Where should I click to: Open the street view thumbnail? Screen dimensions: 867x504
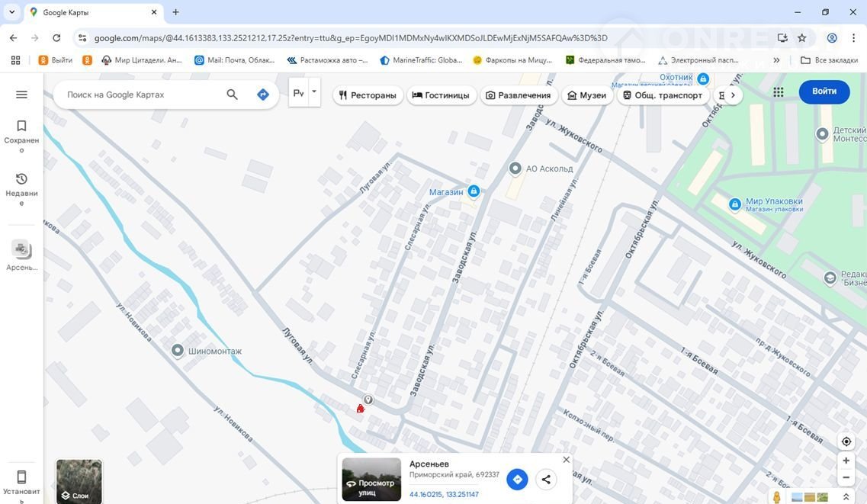pos(371,479)
